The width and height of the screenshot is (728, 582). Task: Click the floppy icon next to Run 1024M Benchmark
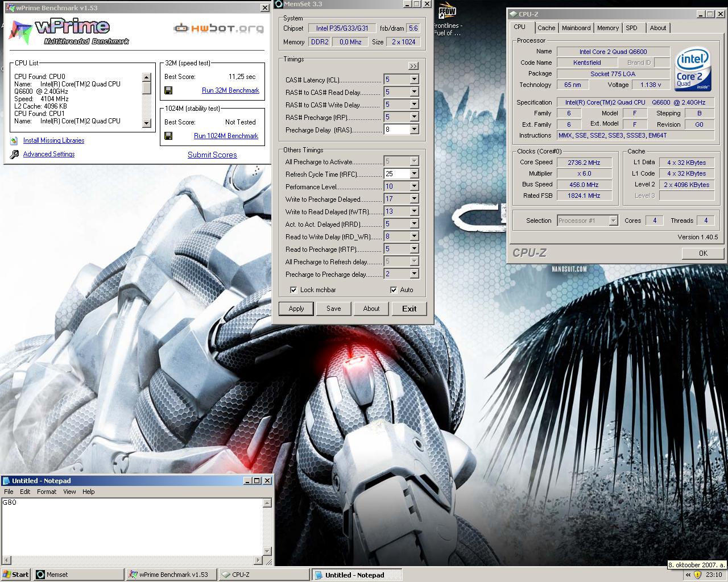(168, 136)
